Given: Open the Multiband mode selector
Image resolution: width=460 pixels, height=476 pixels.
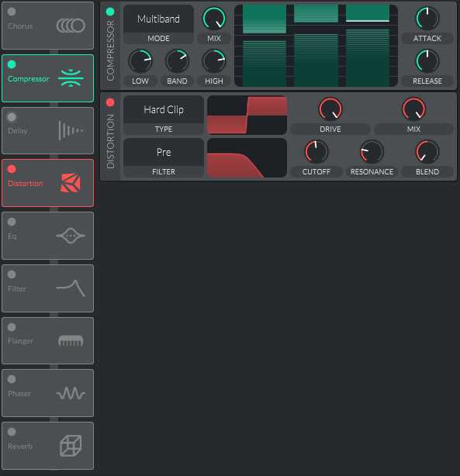Looking at the screenshot, I should coord(158,19).
